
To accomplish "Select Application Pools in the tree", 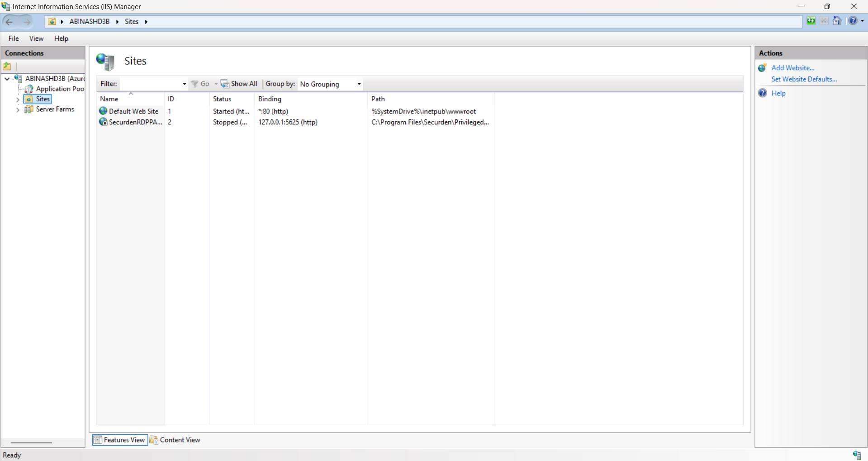I will click(x=60, y=89).
